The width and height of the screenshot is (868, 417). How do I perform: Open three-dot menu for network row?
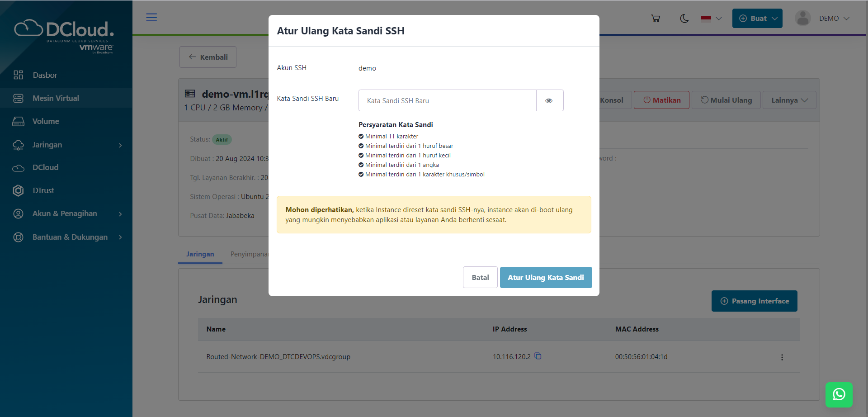pos(782,357)
